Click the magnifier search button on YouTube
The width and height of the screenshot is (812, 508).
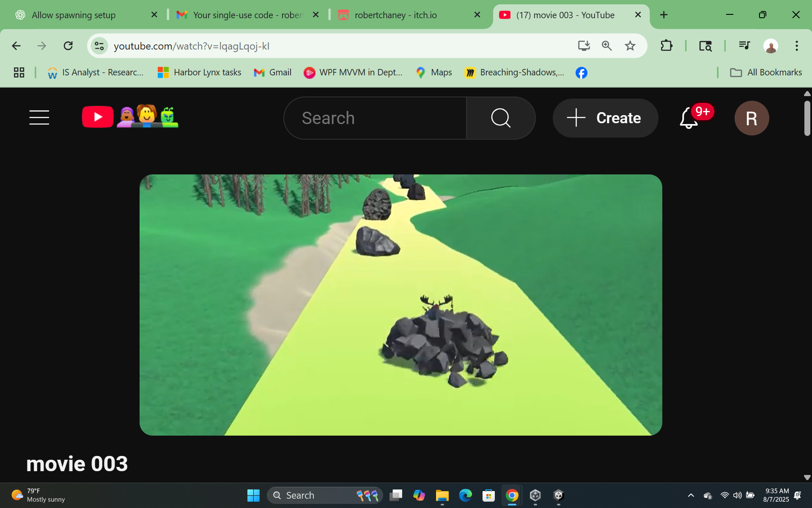501,118
